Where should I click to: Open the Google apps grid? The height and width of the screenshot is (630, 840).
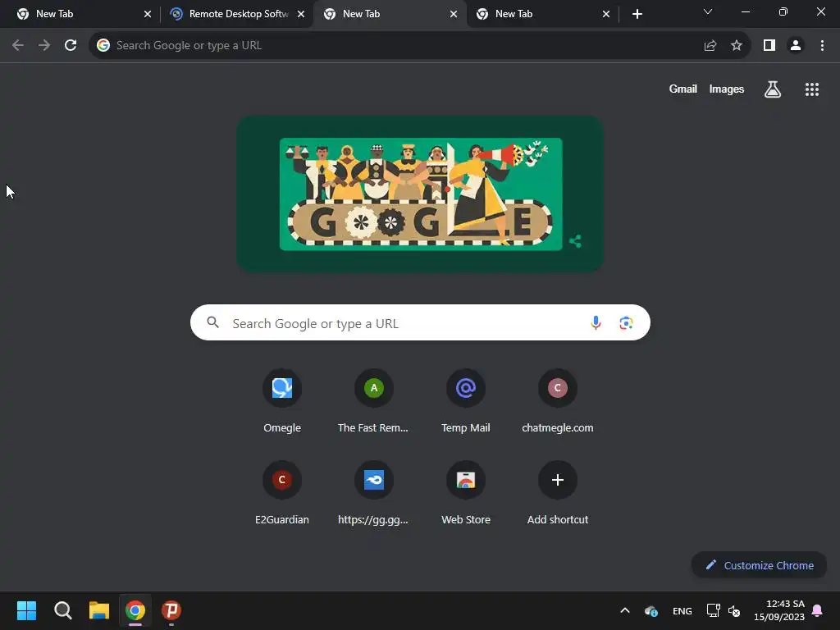click(x=811, y=89)
